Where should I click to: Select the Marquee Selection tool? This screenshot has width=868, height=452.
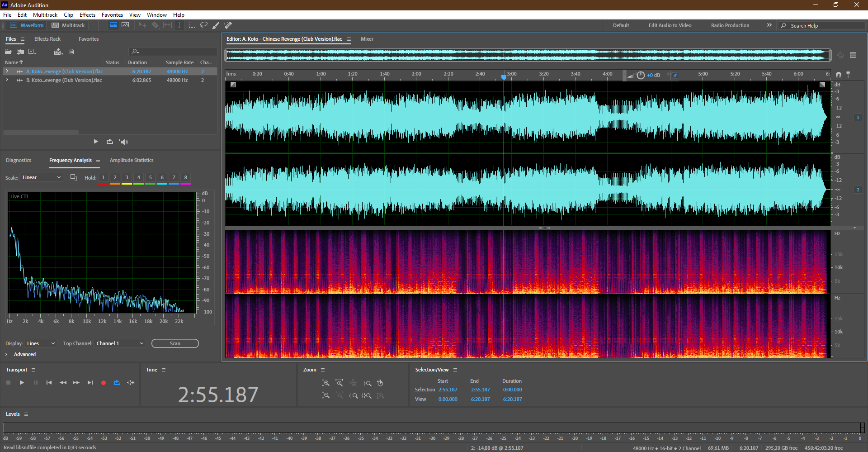click(x=192, y=25)
